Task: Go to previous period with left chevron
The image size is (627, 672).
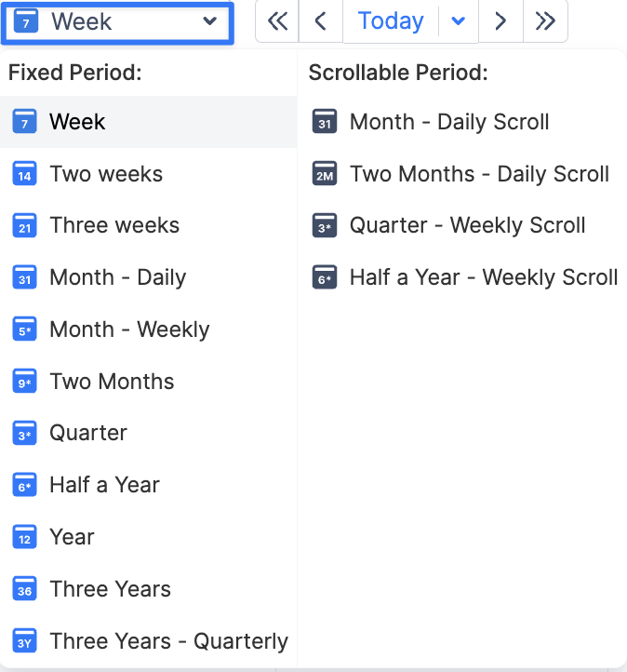Action: click(321, 21)
